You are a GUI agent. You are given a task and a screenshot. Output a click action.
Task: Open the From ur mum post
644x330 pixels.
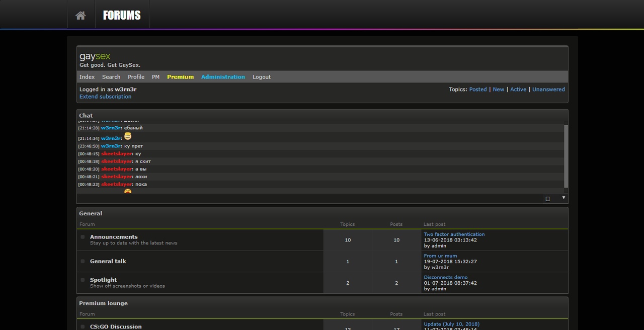(440, 256)
